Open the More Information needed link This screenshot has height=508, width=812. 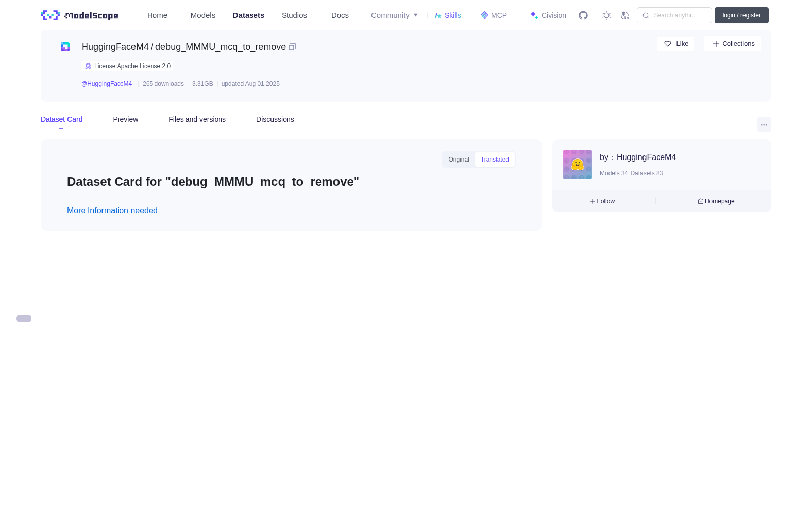(112, 210)
